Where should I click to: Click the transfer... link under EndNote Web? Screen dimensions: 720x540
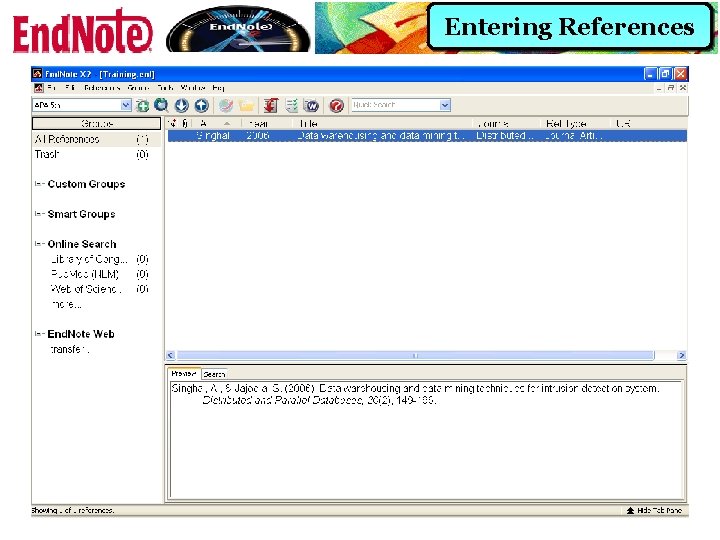click(x=70, y=349)
